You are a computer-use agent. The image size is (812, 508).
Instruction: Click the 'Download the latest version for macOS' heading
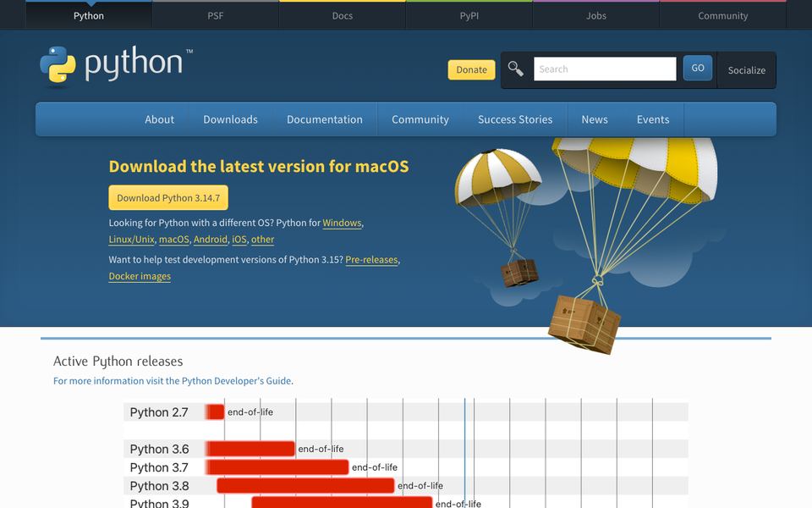pos(259,167)
